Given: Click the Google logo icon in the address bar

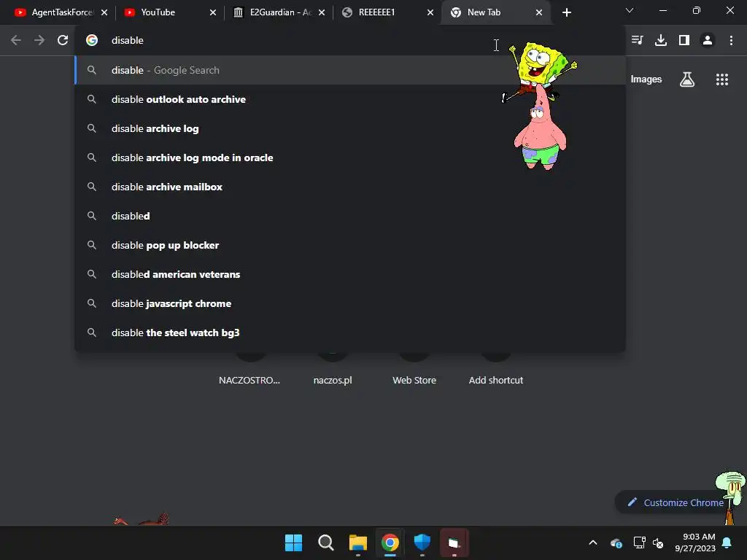Looking at the screenshot, I should point(92,41).
